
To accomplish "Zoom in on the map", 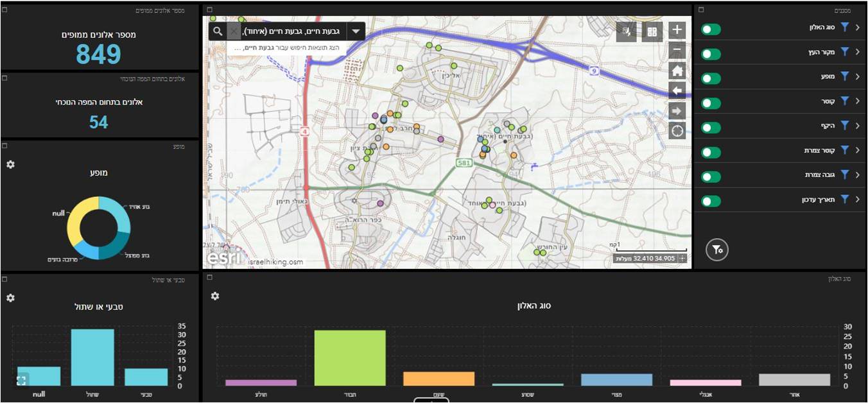I will [x=677, y=30].
